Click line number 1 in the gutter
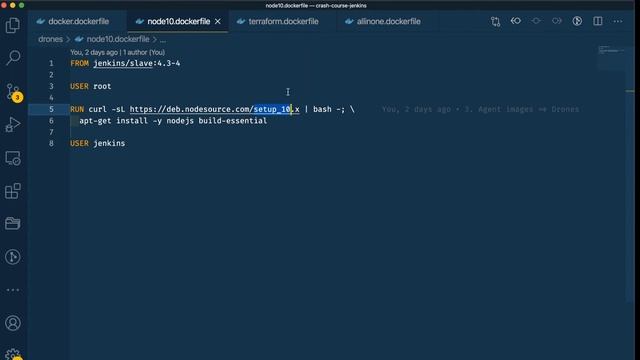Image resolution: width=640 pixels, height=360 pixels. pyautogui.click(x=51, y=63)
